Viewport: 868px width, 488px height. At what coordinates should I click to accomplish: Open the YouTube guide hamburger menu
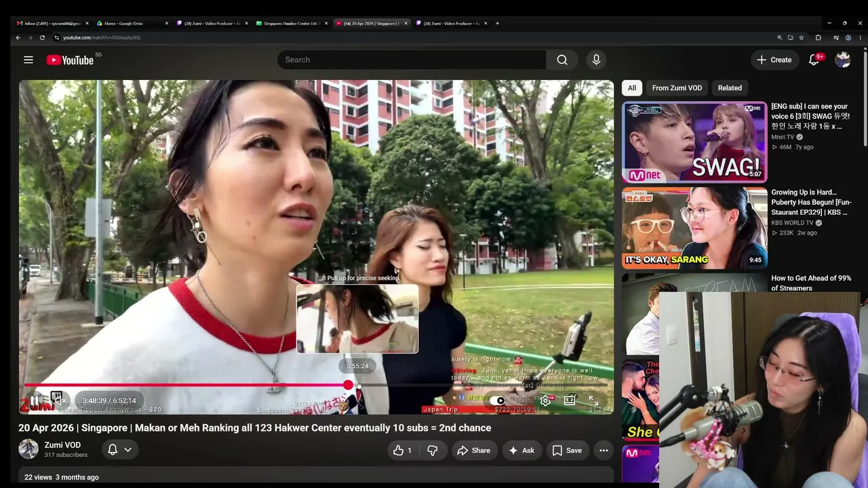28,60
